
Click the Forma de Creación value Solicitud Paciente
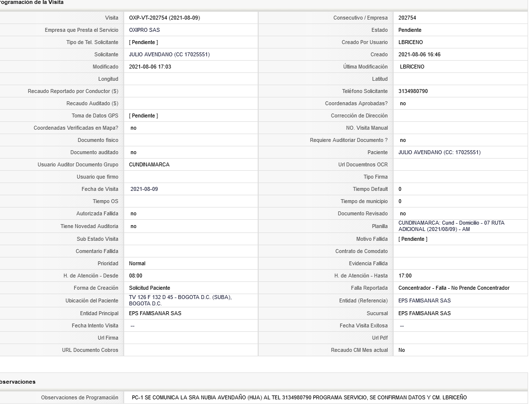[x=150, y=288]
